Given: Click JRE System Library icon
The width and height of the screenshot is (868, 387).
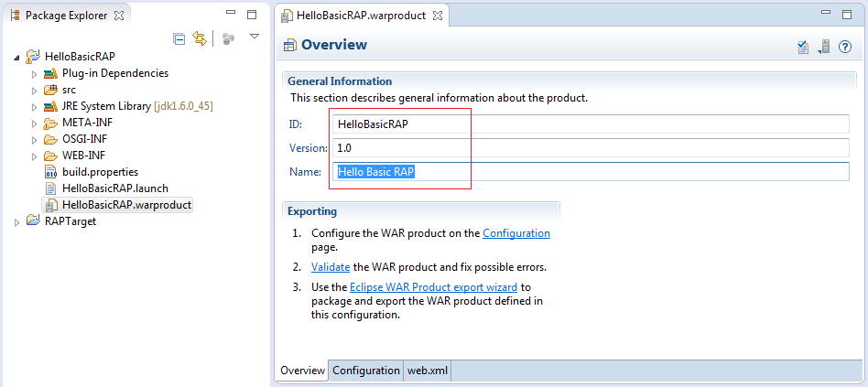Looking at the screenshot, I should pyautogui.click(x=51, y=106).
